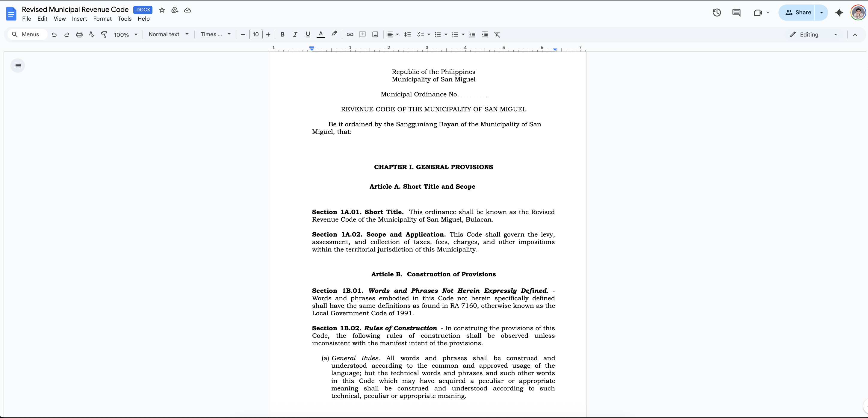Screen dimensions: 868x418
Task: Star the document
Action: point(162,10)
